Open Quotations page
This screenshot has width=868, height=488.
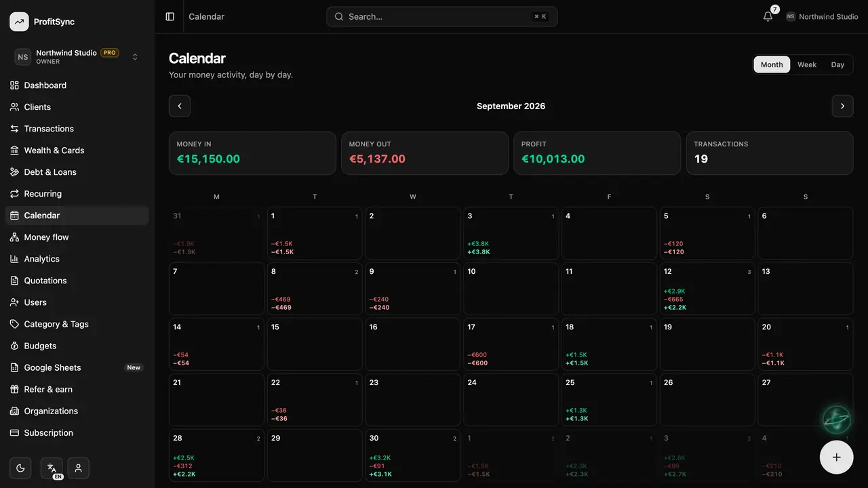(x=77, y=281)
